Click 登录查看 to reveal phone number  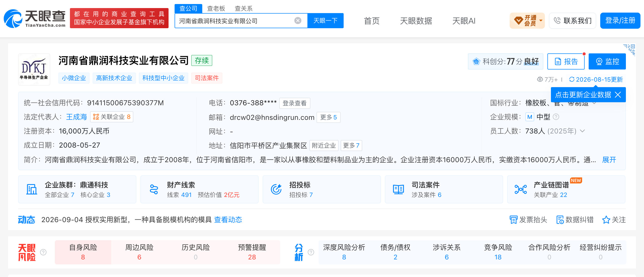(295, 103)
